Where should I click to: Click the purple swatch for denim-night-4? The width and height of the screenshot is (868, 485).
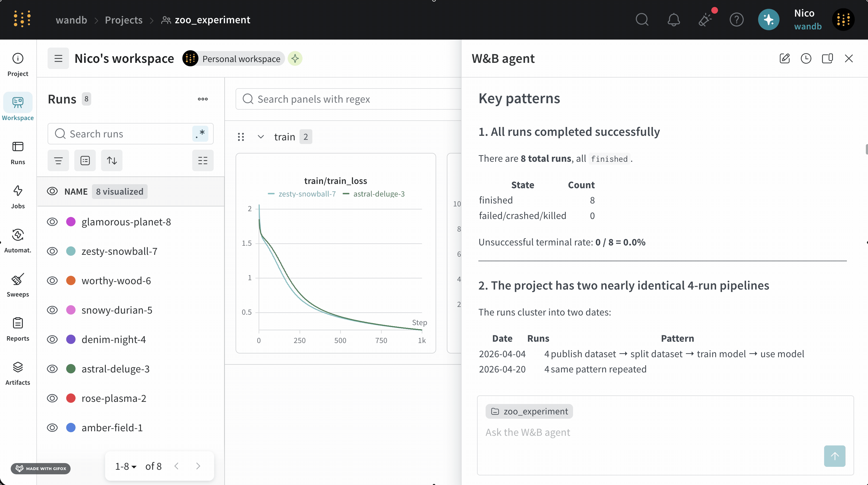[x=71, y=339]
